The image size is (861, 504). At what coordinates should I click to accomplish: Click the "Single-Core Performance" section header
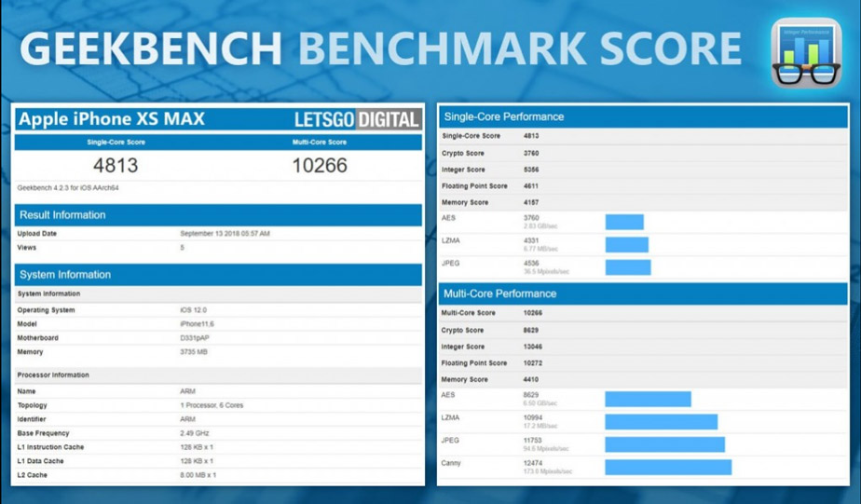pyautogui.click(x=643, y=117)
